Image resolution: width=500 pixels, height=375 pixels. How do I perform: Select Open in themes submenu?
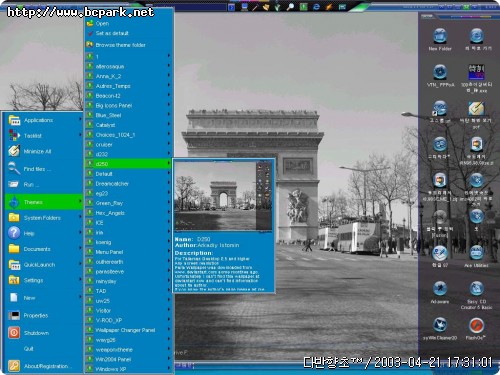pos(128,23)
